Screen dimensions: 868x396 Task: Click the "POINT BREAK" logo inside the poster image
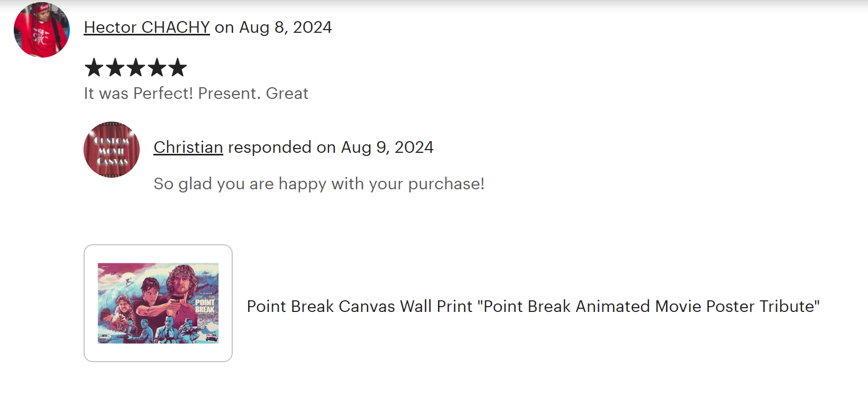205,306
